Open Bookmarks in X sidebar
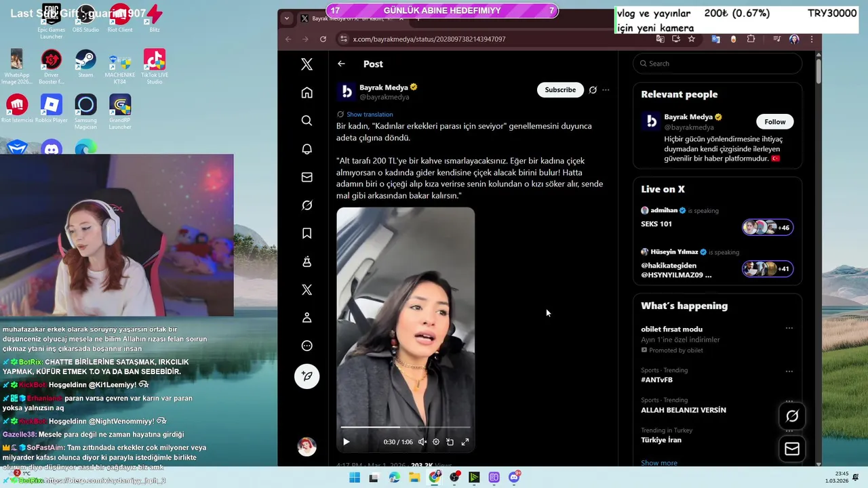The height and width of the screenshot is (488, 868). (307, 233)
